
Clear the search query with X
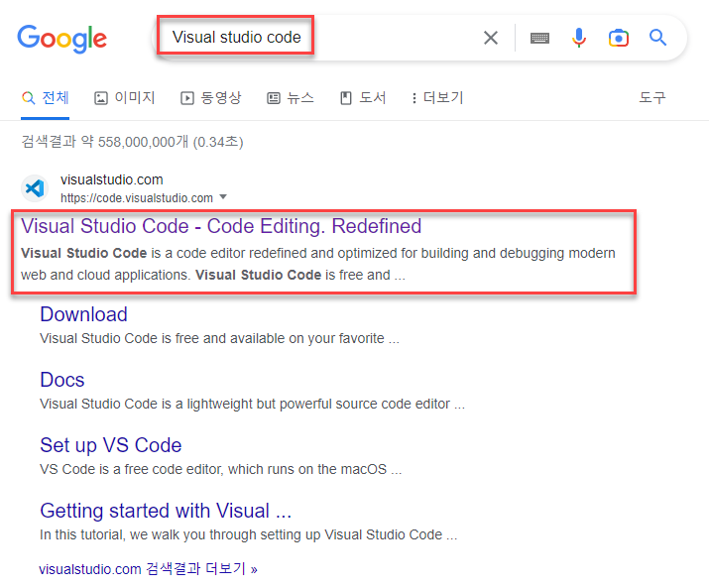491,38
